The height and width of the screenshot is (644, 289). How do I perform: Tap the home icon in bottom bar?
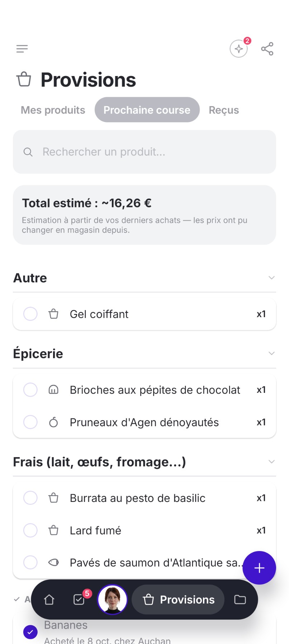point(49,600)
